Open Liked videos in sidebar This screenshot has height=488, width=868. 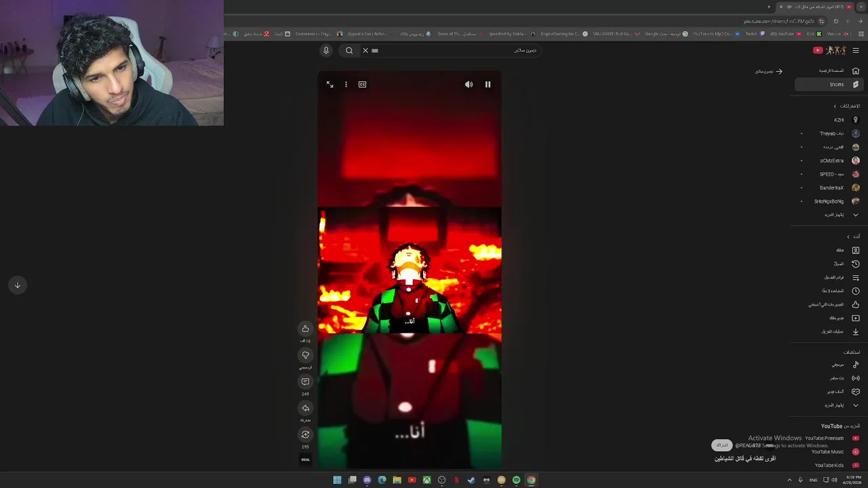click(831, 304)
